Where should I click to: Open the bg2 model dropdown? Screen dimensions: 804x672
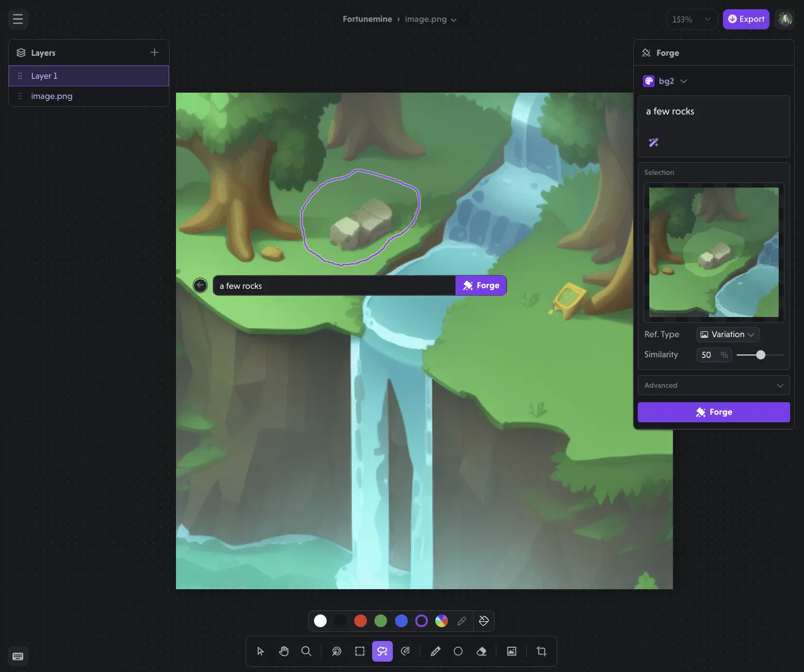pyautogui.click(x=665, y=81)
